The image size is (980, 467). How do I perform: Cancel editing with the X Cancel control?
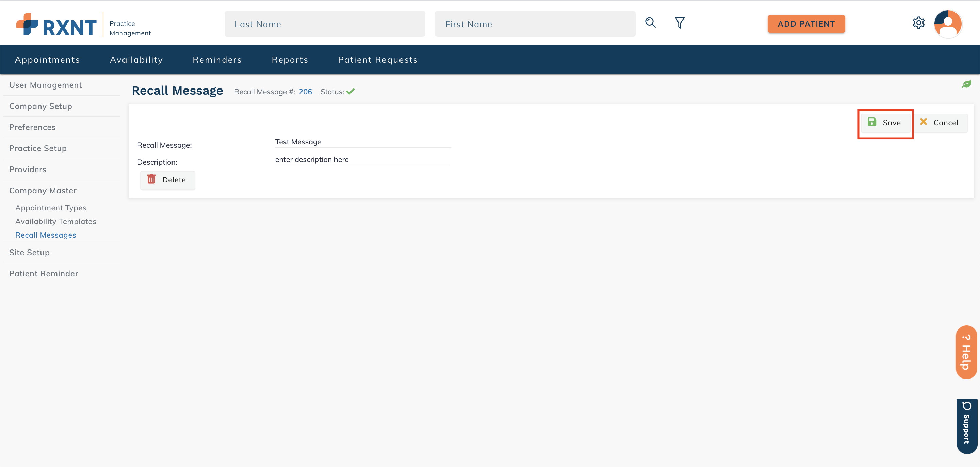coord(941,122)
